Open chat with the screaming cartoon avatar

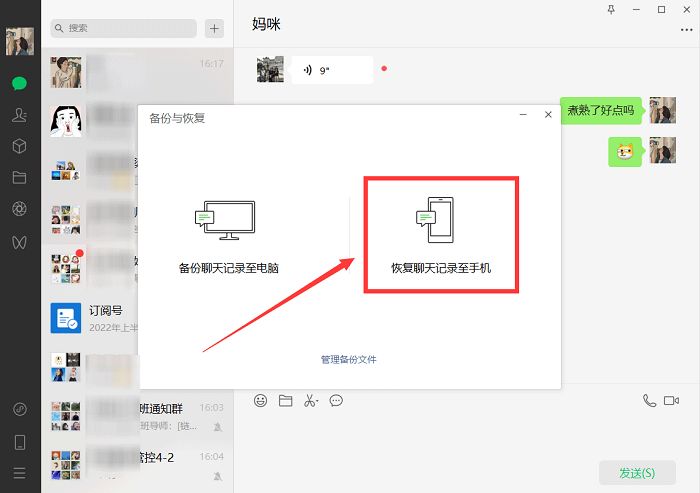(x=90, y=121)
